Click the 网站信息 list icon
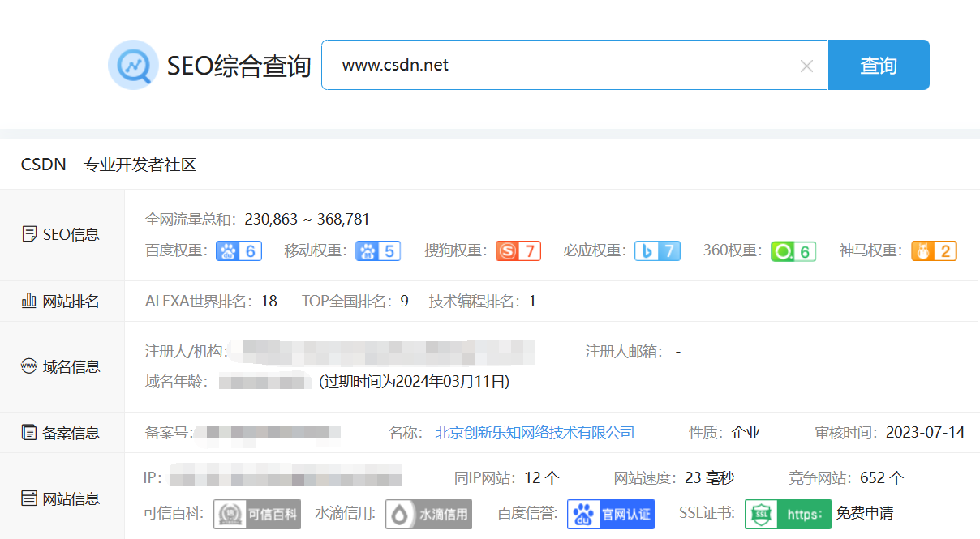 click(29, 498)
